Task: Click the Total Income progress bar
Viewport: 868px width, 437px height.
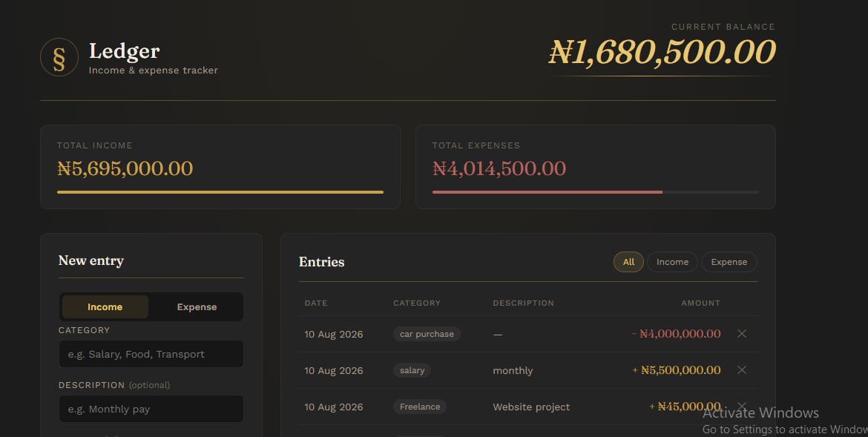Action: coord(220,192)
